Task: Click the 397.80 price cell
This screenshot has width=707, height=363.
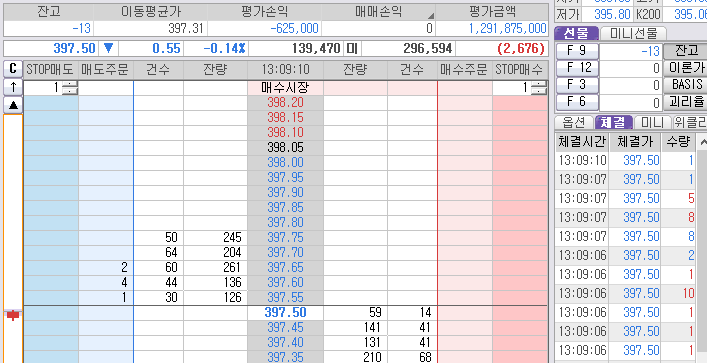Action: (285, 222)
